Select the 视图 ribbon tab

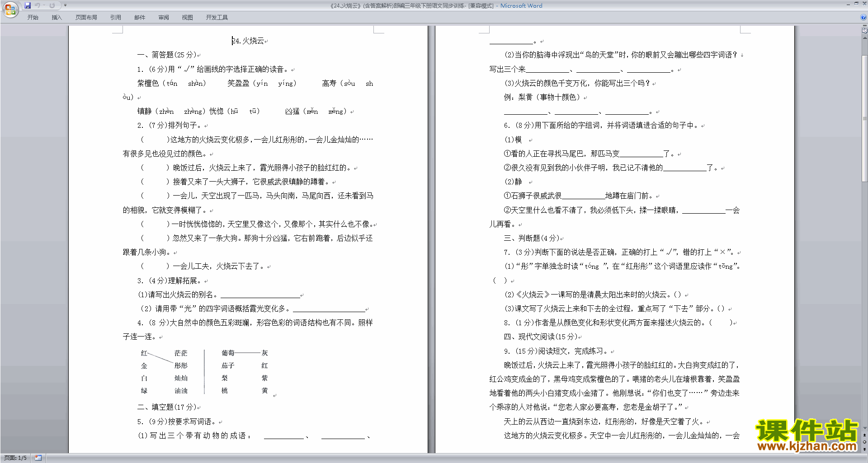(x=188, y=17)
